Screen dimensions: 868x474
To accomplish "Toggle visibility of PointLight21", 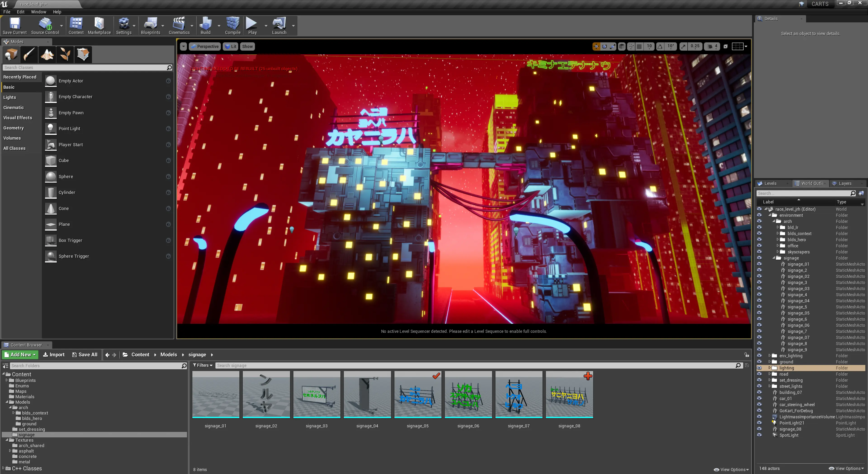I will click(759, 423).
